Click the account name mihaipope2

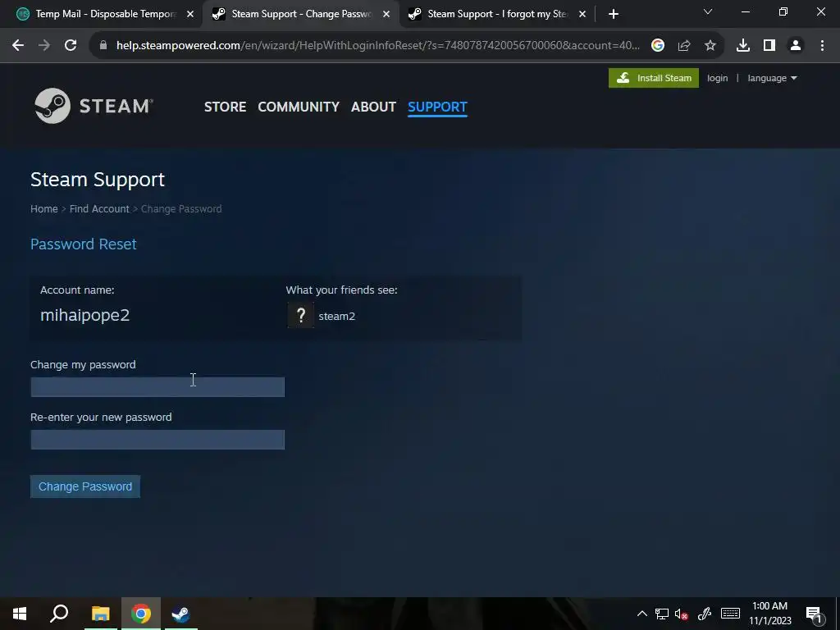(x=84, y=315)
